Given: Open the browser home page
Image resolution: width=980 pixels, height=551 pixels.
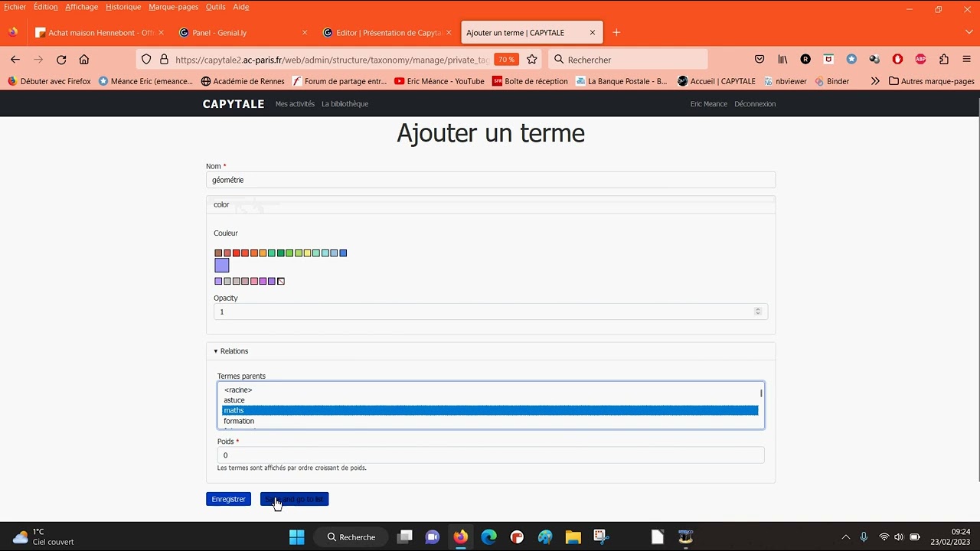Looking at the screenshot, I should click(x=84, y=60).
